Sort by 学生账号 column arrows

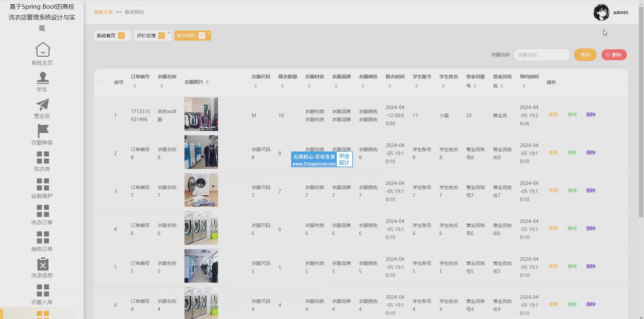pyautogui.click(x=417, y=86)
